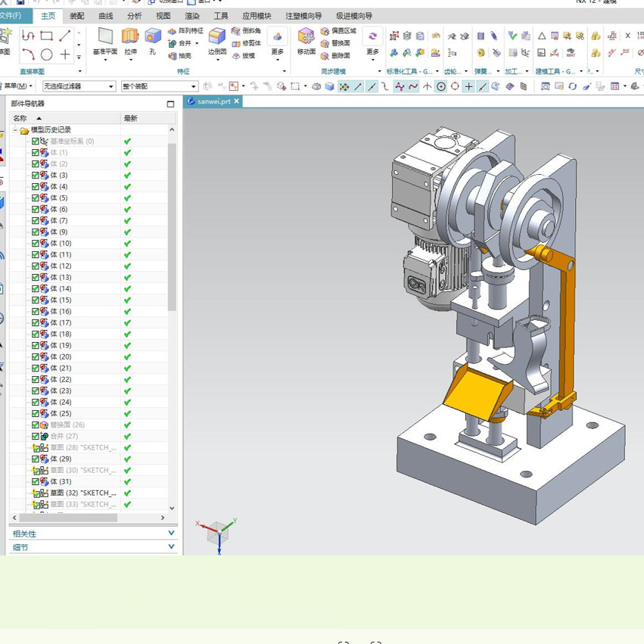Select the Rectangle sketch tool

[46, 36]
